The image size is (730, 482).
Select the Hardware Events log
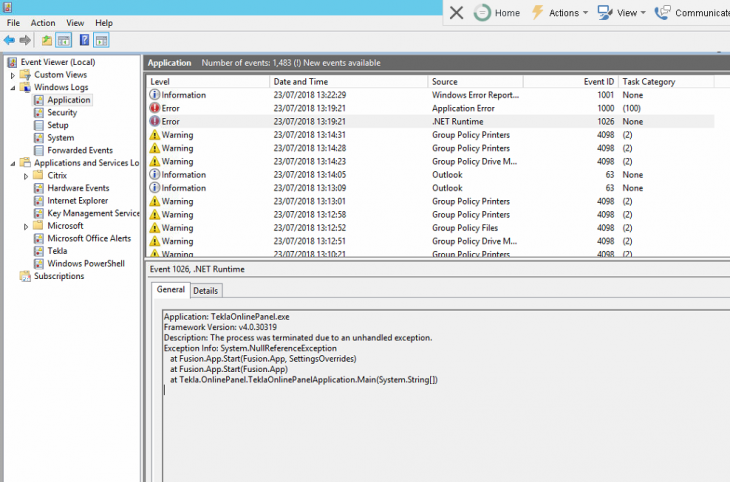pos(78,188)
